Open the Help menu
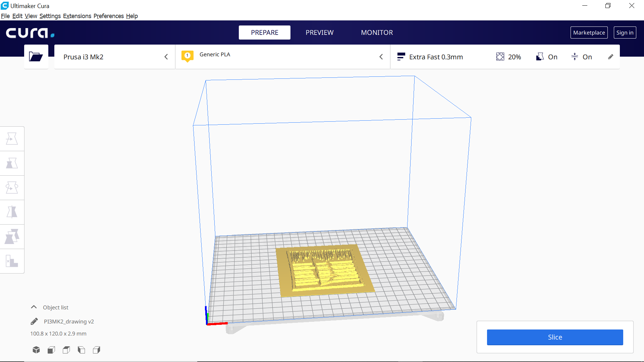 pos(132,16)
